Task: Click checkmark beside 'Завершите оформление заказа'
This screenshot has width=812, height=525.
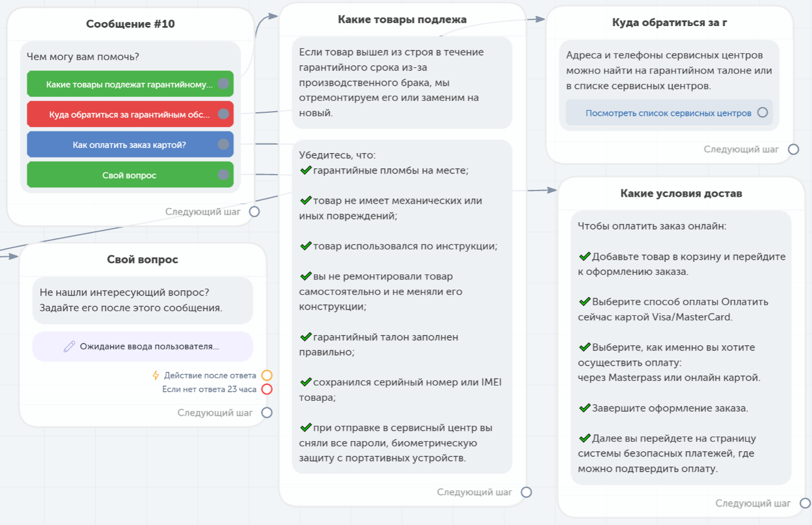Action: coord(585,408)
